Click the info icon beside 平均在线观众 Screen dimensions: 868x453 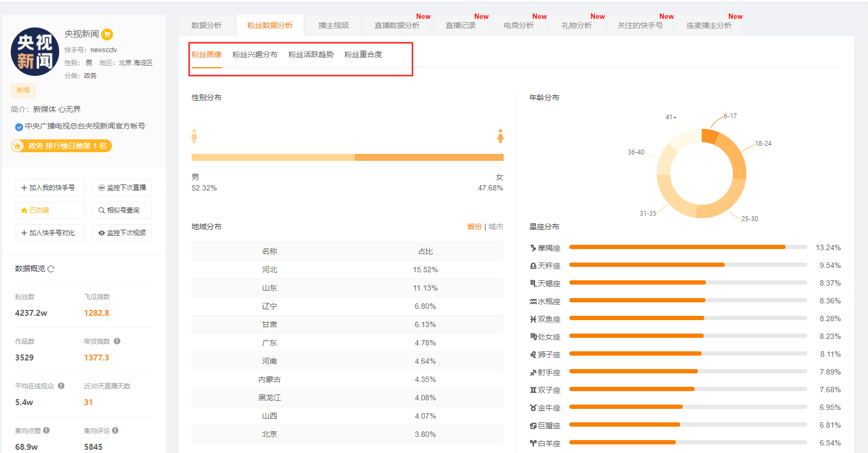point(61,386)
